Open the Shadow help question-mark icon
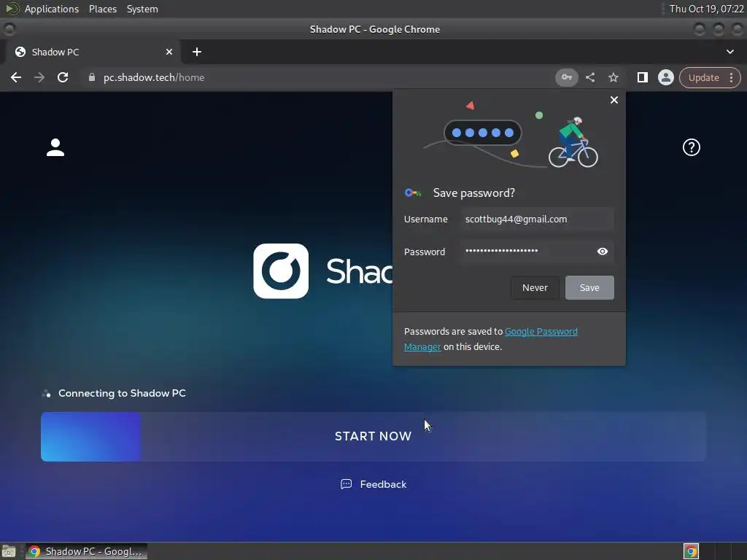Image resolution: width=747 pixels, height=560 pixels. 692,147
